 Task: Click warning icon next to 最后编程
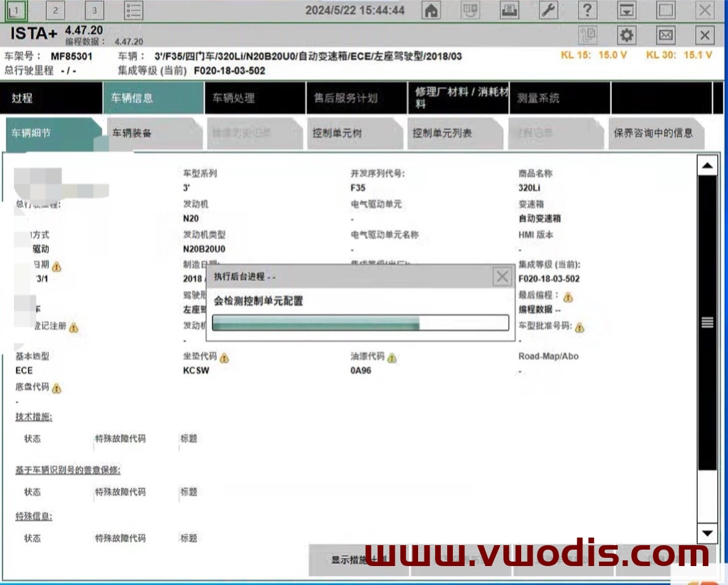[568, 297]
